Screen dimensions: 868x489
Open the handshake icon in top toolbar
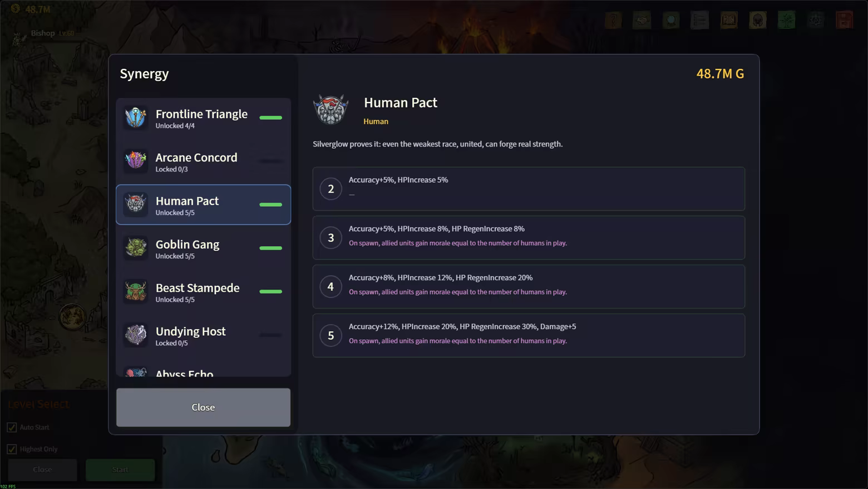[642, 21]
